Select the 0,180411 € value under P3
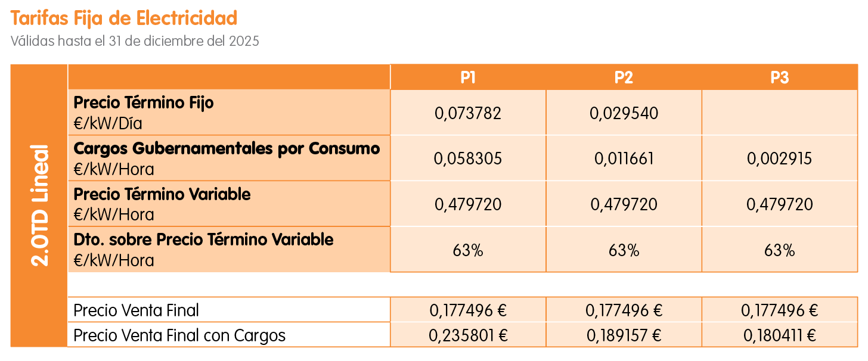The height and width of the screenshot is (361, 868). [x=780, y=336]
